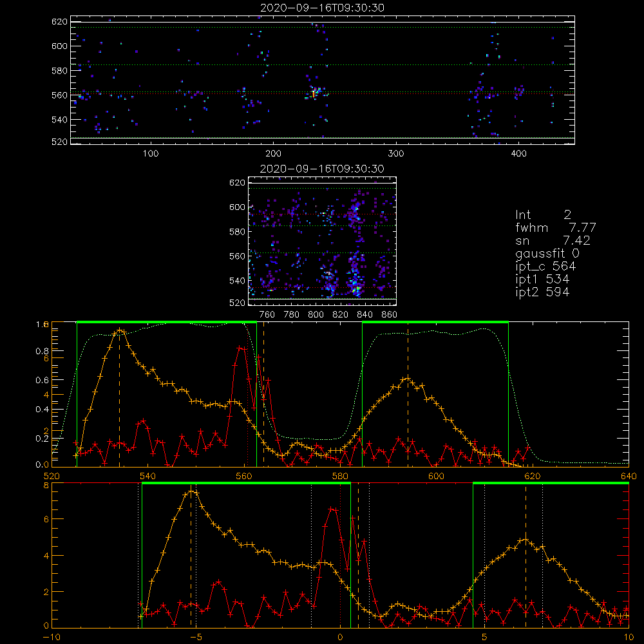644x644 pixels.
Task: Click y-axis label 600 on top image plot
Action: [x=59, y=46]
